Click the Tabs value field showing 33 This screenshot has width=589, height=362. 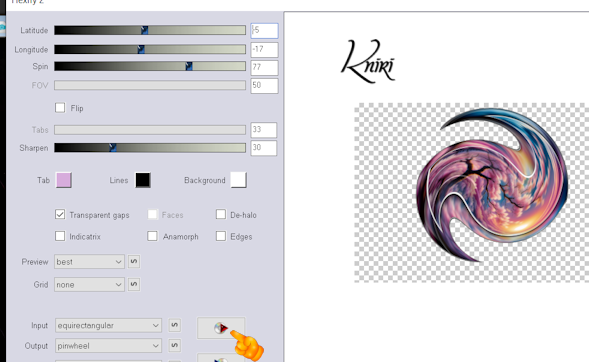pyautogui.click(x=264, y=130)
